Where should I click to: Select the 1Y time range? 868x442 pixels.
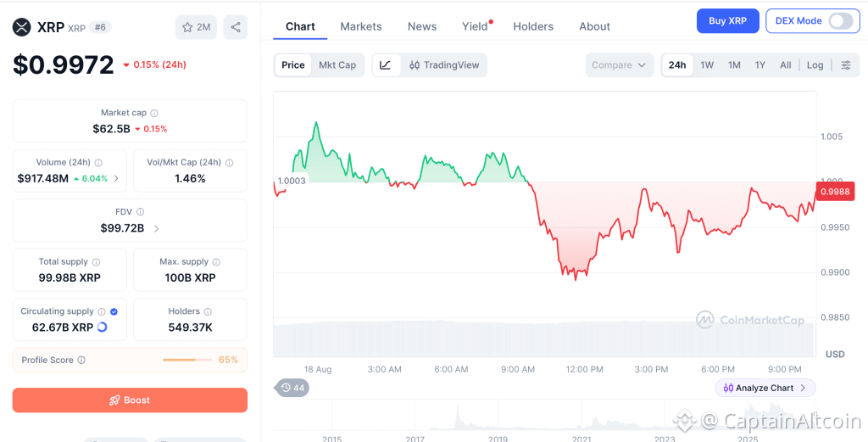(x=760, y=65)
